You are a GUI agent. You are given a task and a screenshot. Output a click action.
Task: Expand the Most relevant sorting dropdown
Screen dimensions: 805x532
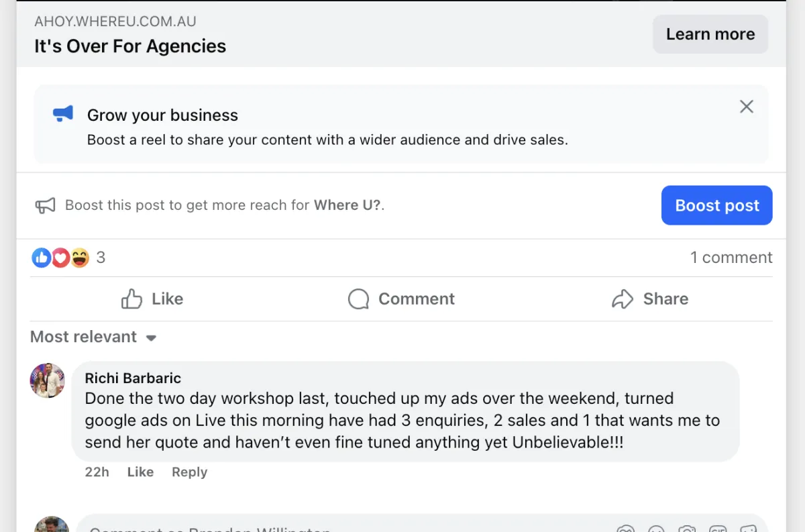click(x=93, y=337)
